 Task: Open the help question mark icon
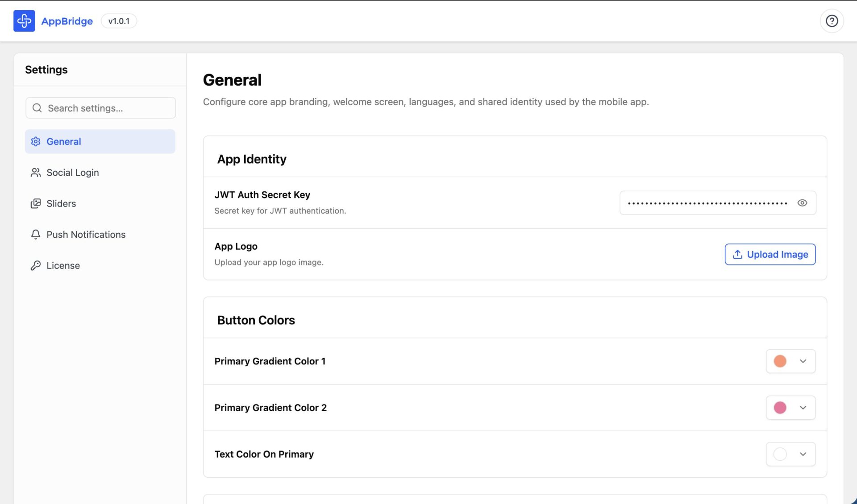coord(832,21)
